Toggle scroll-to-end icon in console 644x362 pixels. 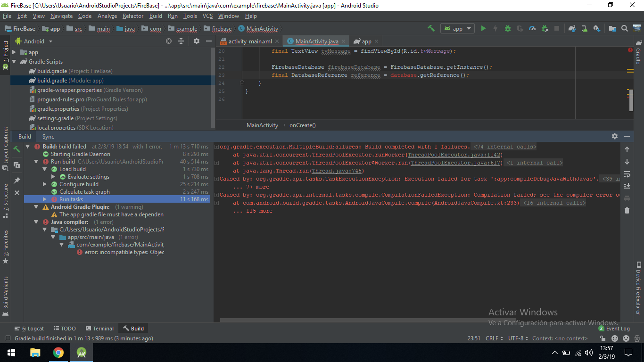(x=627, y=186)
